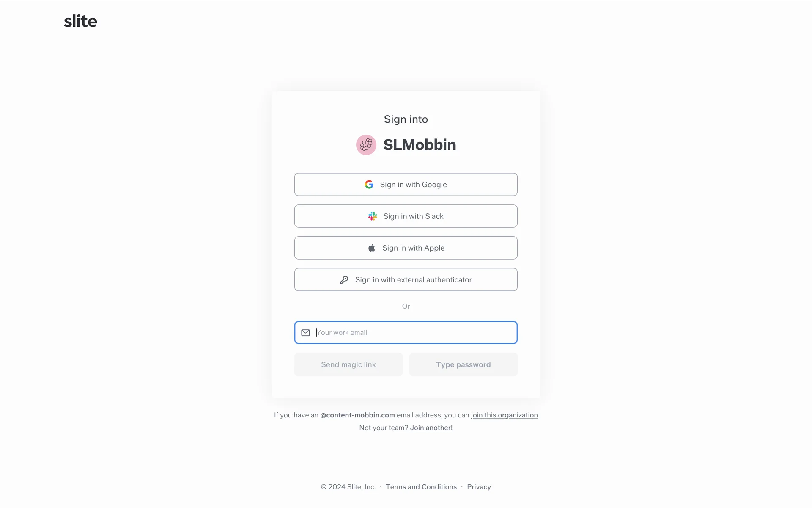Image resolution: width=812 pixels, height=508 pixels.
Task: Click the Apple logo icon
Action: pos(372,248)
